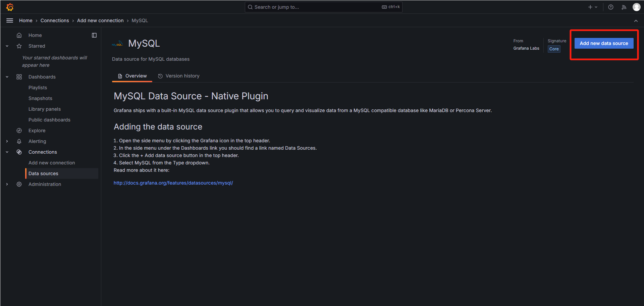Switch to the Version history tab
The width and height of the screenshot is (644, 306).
pyautogui.click(x=179, y=76)
